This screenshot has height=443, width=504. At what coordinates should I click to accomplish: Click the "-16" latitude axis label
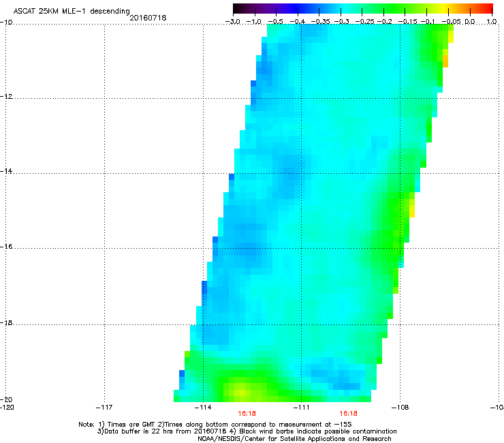[6, 247]
